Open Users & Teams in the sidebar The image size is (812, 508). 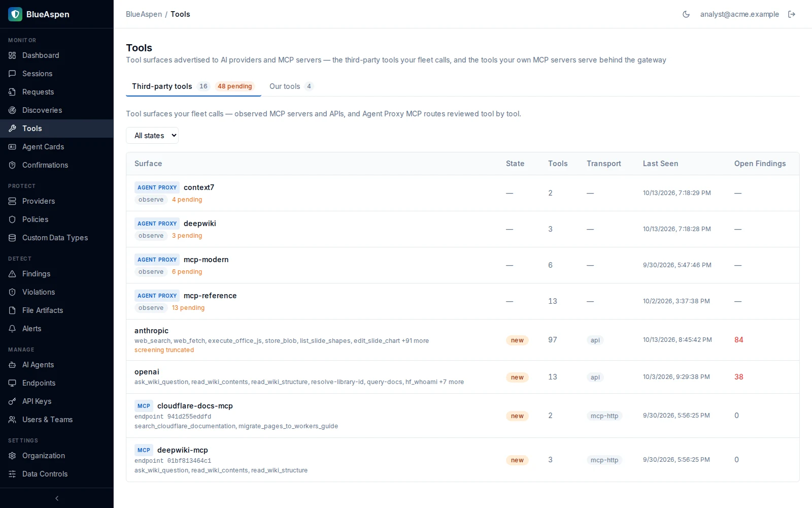pyautogui.click(x=57, y=420)
